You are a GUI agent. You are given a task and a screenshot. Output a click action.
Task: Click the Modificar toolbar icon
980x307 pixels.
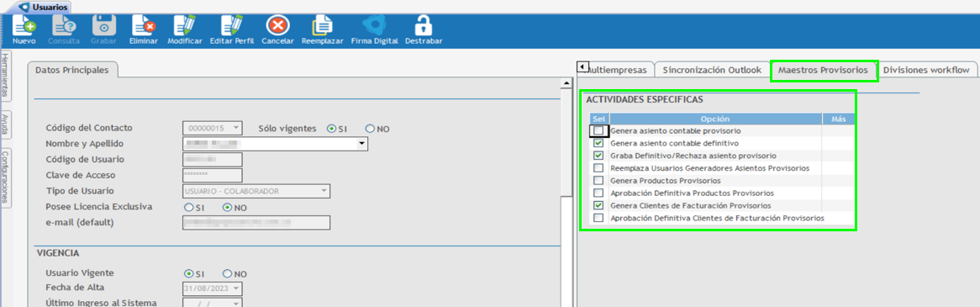(184, 26)
